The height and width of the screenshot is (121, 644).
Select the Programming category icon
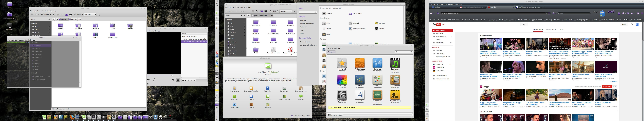pyautogui.click(x=395, y=95)
